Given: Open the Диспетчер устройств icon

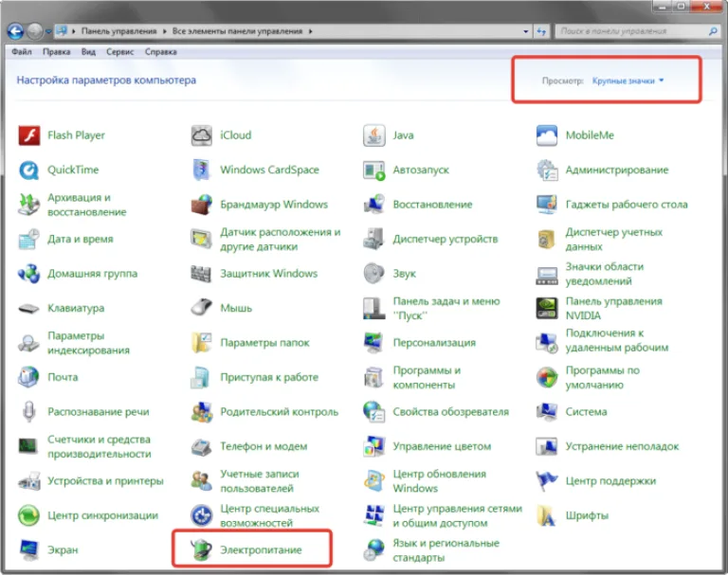Looking at the screenshot, I should pyautogui.click(x=374, y=239).
